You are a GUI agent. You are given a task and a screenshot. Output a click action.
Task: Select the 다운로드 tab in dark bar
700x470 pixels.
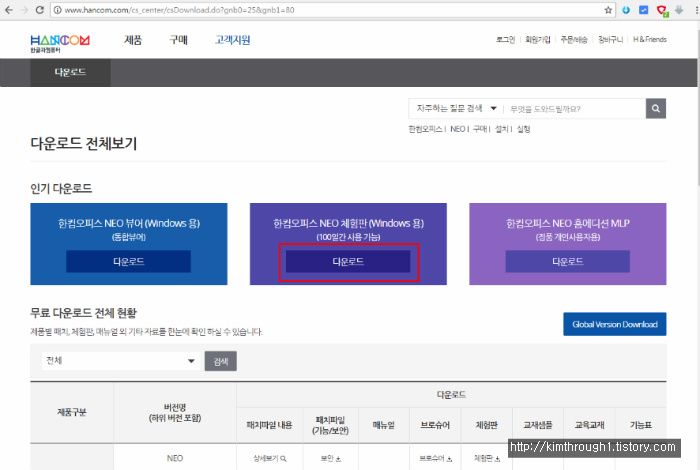click(x=70, y=72)
